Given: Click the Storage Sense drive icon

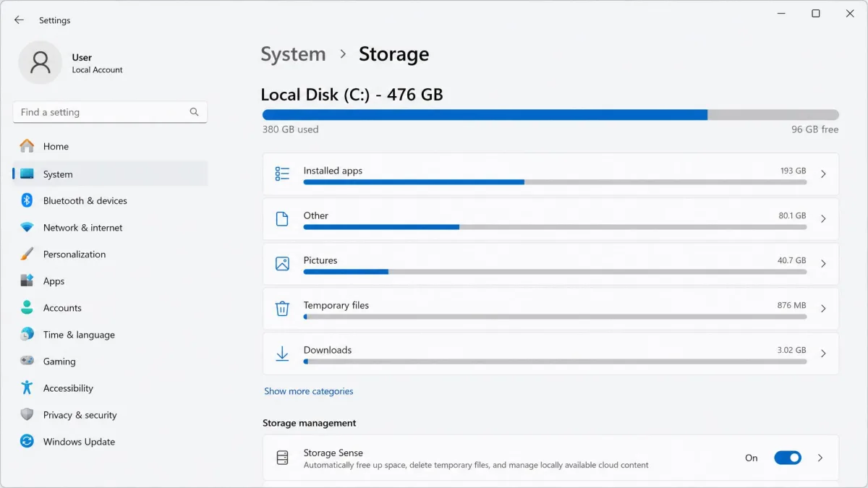Looking at the screenshot, I should point(282,458).
